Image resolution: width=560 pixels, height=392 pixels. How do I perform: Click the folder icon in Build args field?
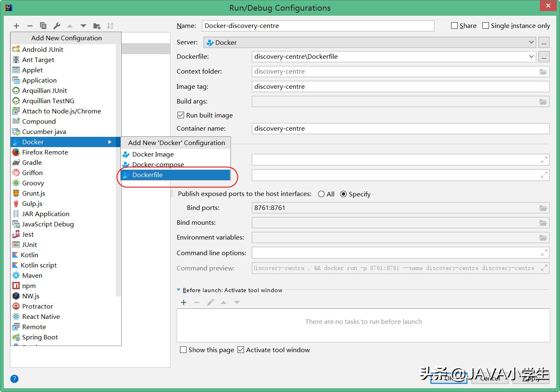543,101
